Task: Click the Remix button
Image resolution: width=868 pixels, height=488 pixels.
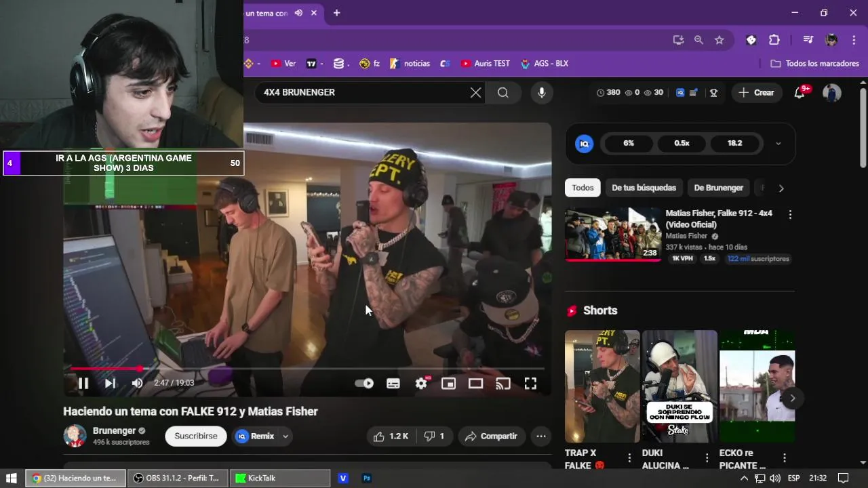Action: click(255, 436)
